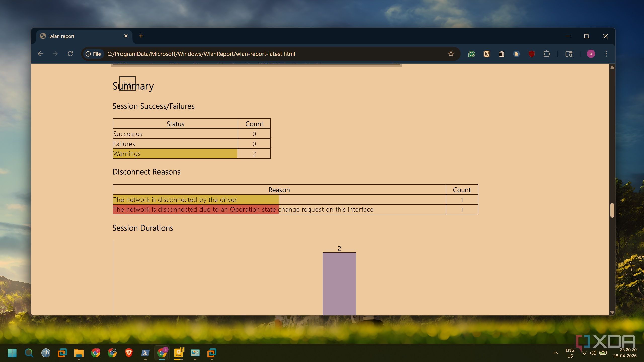
Task: Close the wlan report tab
Action: [126, 36]
